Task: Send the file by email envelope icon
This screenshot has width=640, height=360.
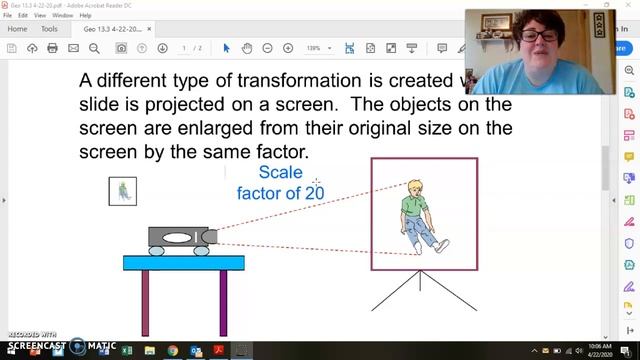Action: coord(73,48)
